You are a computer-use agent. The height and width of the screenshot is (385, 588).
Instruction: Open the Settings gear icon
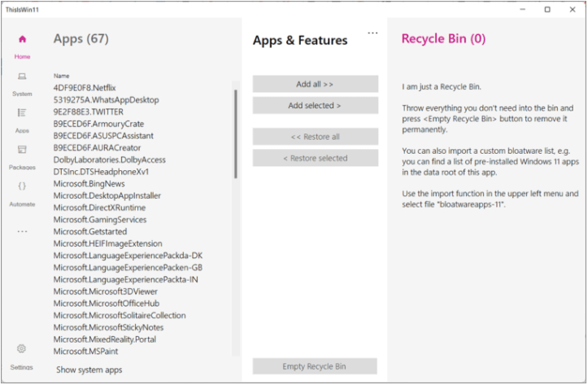pos(21,349)
